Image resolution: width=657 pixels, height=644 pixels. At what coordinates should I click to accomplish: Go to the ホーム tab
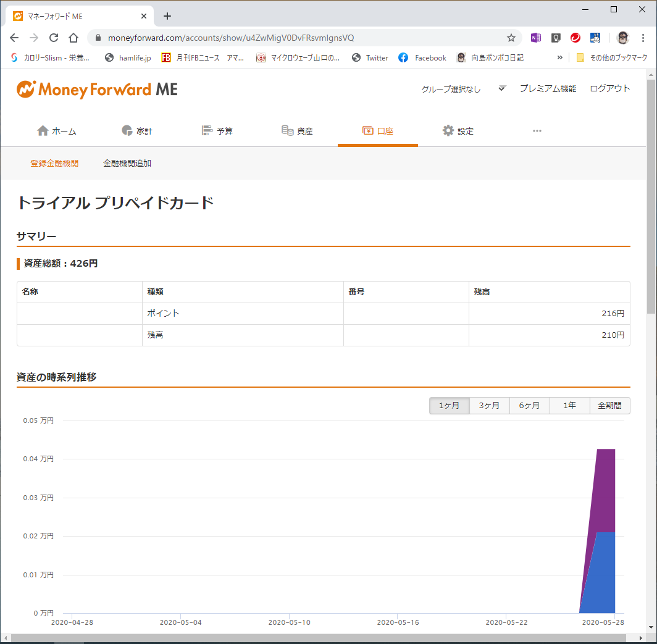[57, 131]
